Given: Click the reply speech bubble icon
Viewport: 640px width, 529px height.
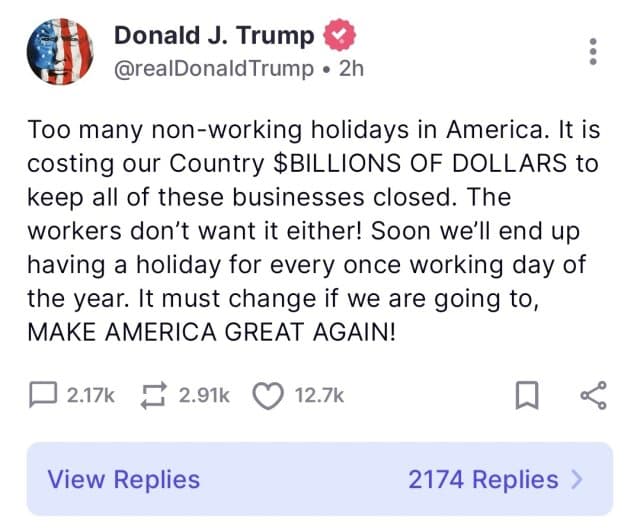Looking at the screenshot, I should point(44,396).
